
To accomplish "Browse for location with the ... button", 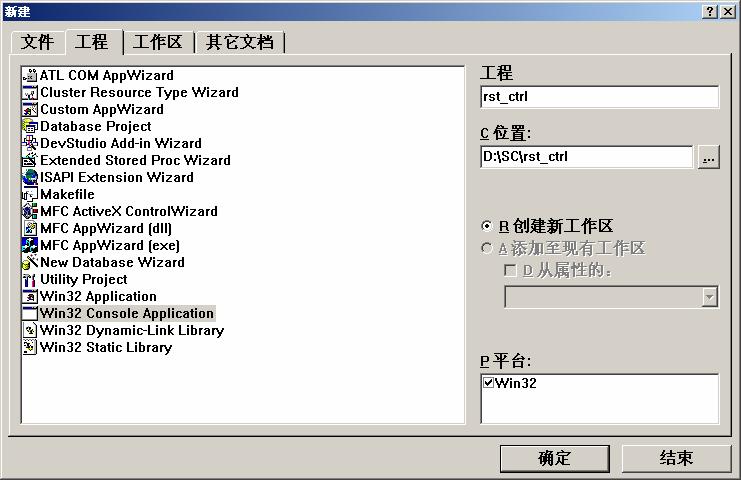I will click(x=708, y=157).
